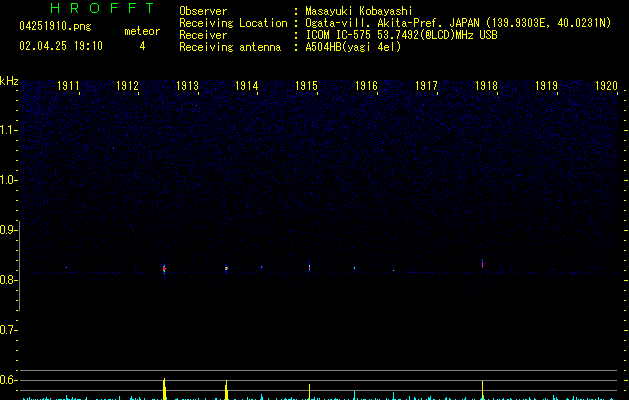Screen dimensions: 629x400
Task: Click the 'meteor' count label
Action: [x=142, y=31]
